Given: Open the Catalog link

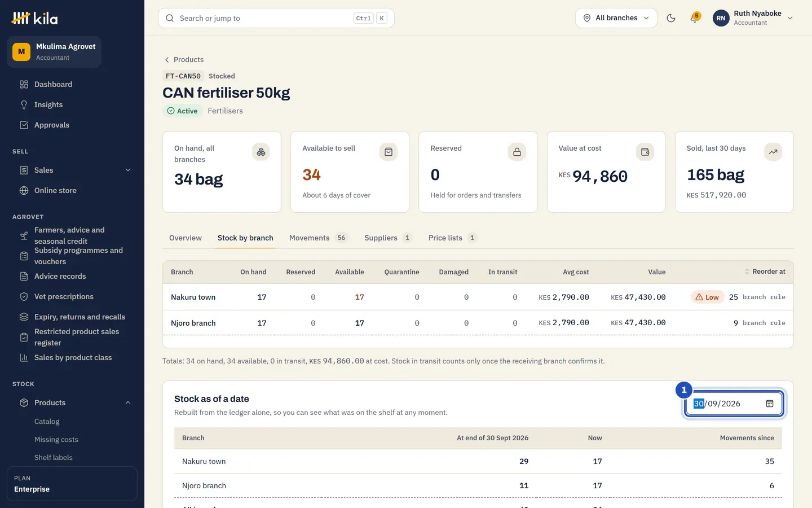Looking at the screenshot, I should (x=47, y=422).
